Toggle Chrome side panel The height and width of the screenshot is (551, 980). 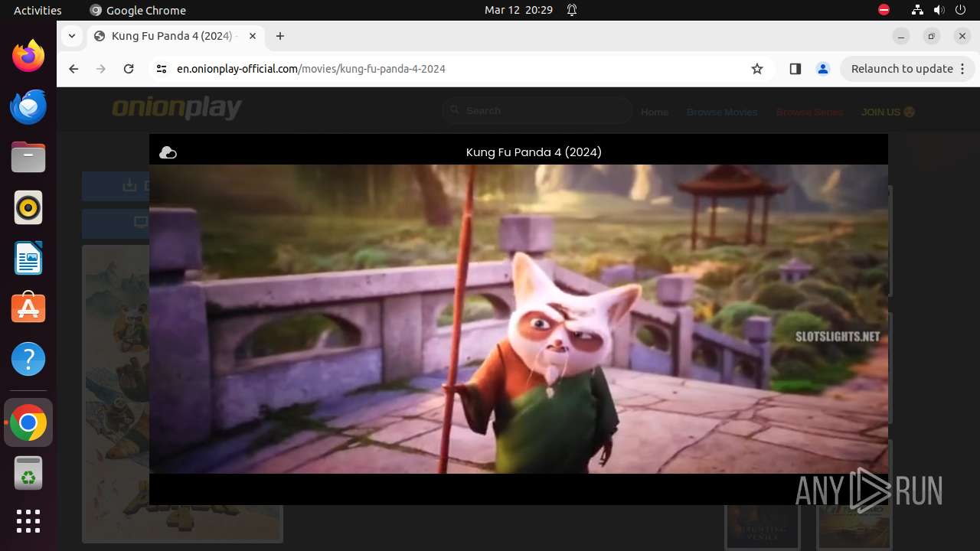(795, 69)
